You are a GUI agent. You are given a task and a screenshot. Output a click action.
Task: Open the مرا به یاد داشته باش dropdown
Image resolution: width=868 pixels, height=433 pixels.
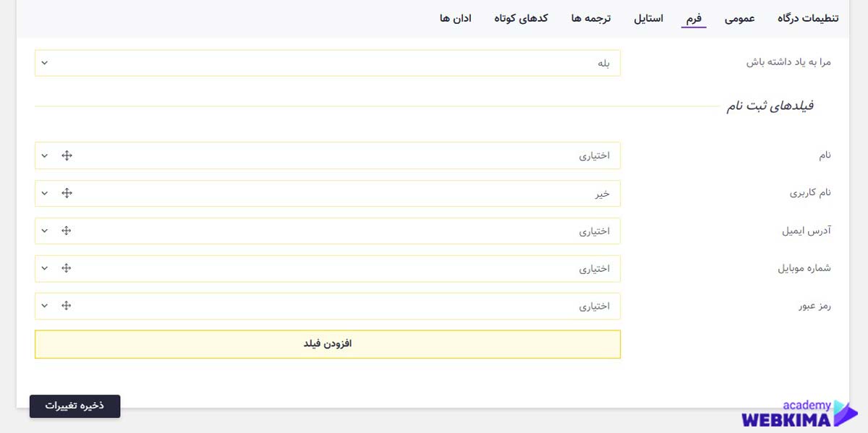(328, 63)
